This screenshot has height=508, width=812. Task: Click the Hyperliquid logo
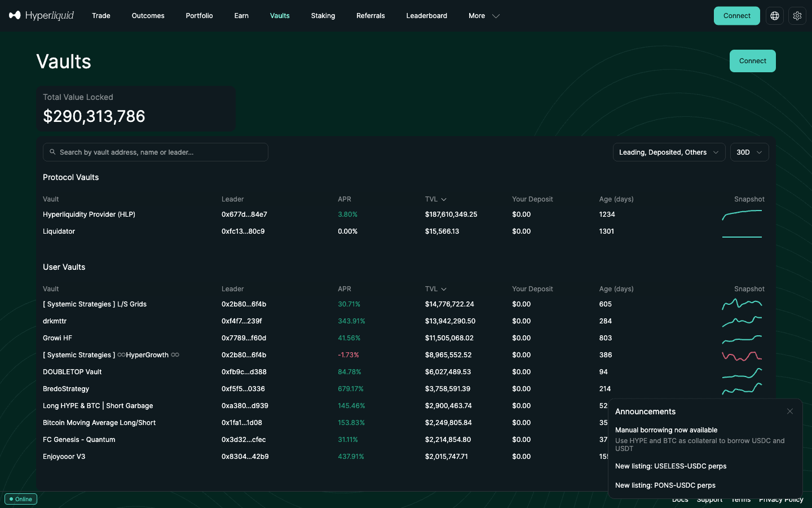click(x=41, y=15)
